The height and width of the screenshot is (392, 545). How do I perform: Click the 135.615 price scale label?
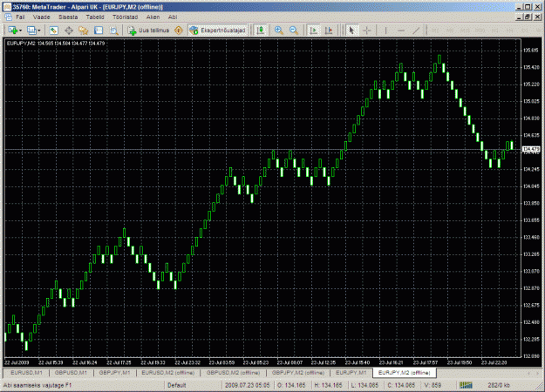pyautogui.click(x=530, y=51)
